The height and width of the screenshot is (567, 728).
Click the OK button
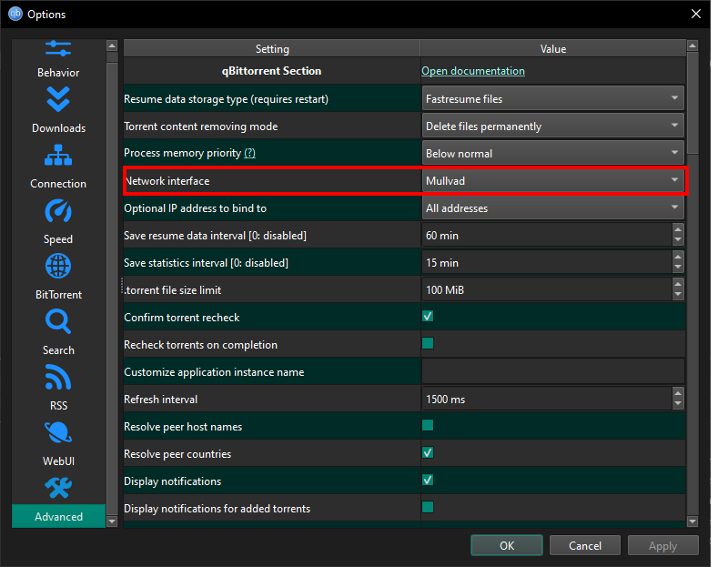507,545
